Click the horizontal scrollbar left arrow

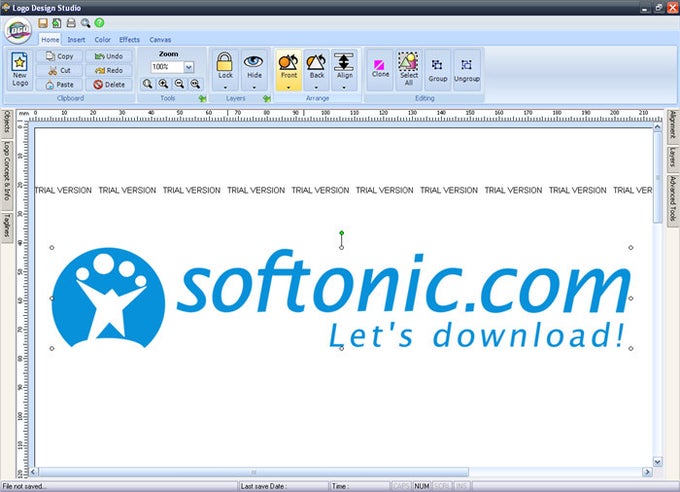pos(34,472)
